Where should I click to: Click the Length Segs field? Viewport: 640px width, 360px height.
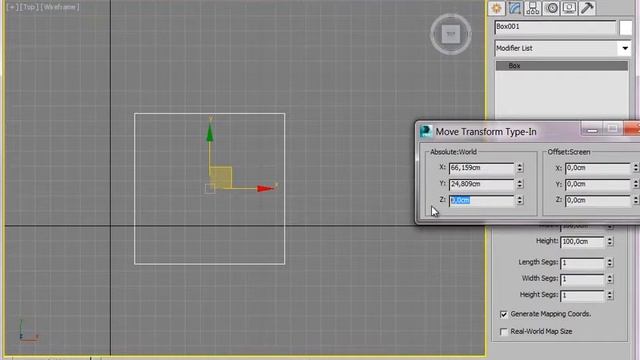tap(582, 263)
